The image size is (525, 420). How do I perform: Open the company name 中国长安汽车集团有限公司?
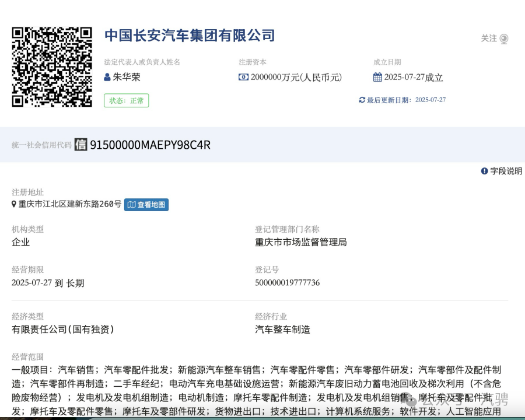pyautogui.click(x=190, y=36)
